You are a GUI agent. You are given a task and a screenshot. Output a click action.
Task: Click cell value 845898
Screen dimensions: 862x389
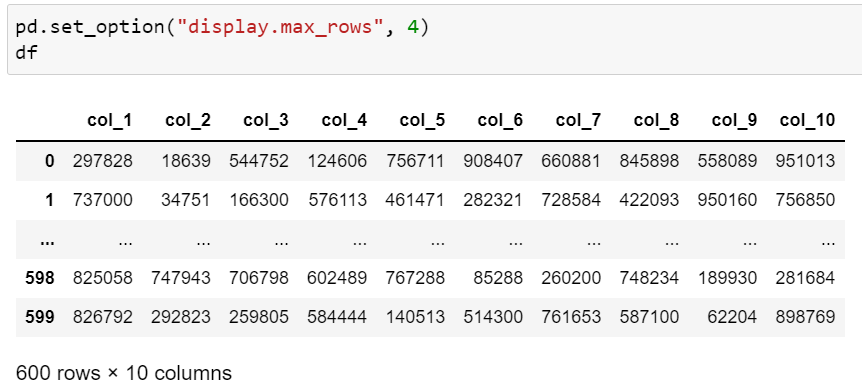point(649,161)
